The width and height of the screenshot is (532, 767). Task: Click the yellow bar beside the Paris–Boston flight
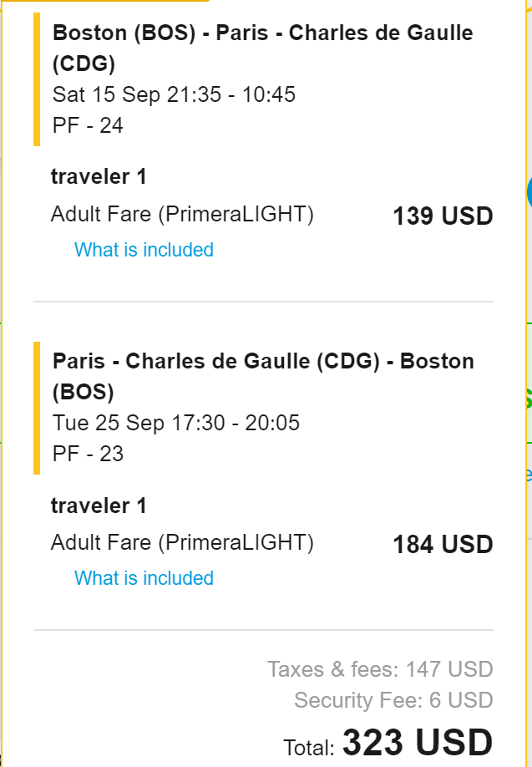point(37,408)
